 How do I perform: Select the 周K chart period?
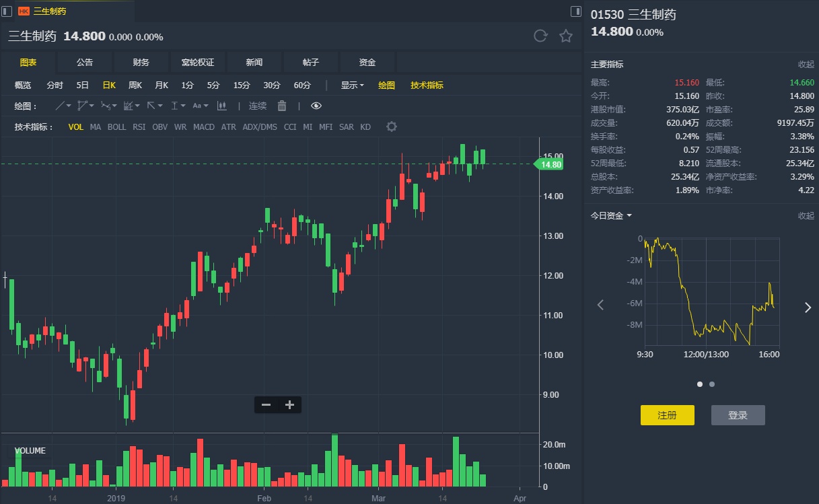click(135, 85)
